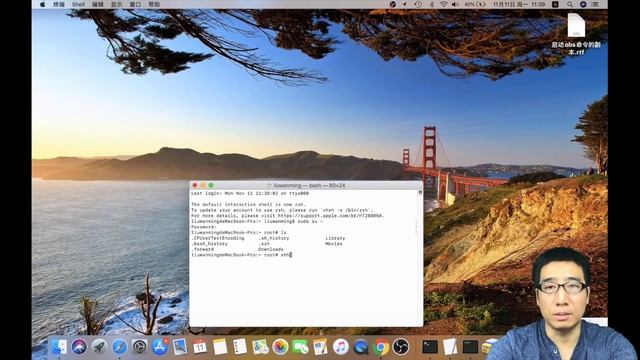This screenshot has width=640, height=360.
Task: Open the yellow Notes app in dock
Action: pyautogui.click(x=220, y=347)
